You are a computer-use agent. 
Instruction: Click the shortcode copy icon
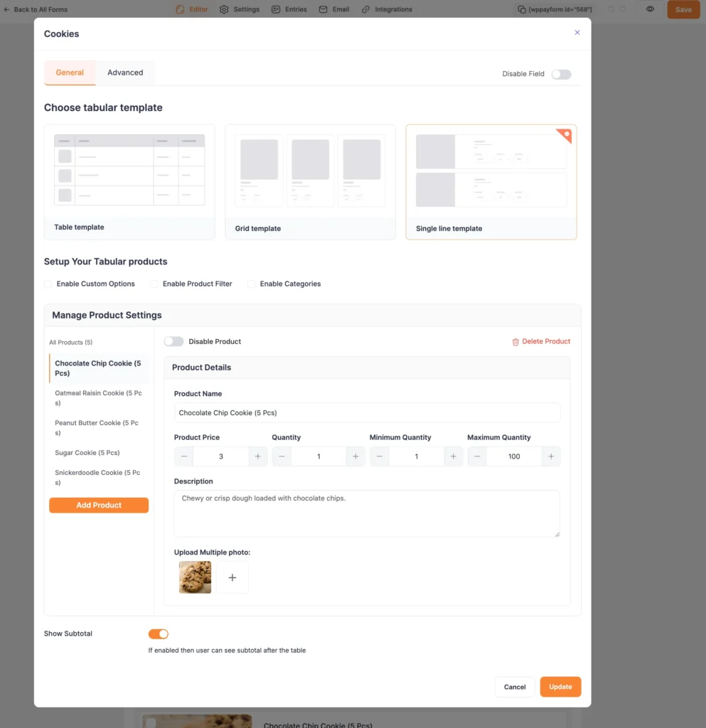tap(522, 9)
